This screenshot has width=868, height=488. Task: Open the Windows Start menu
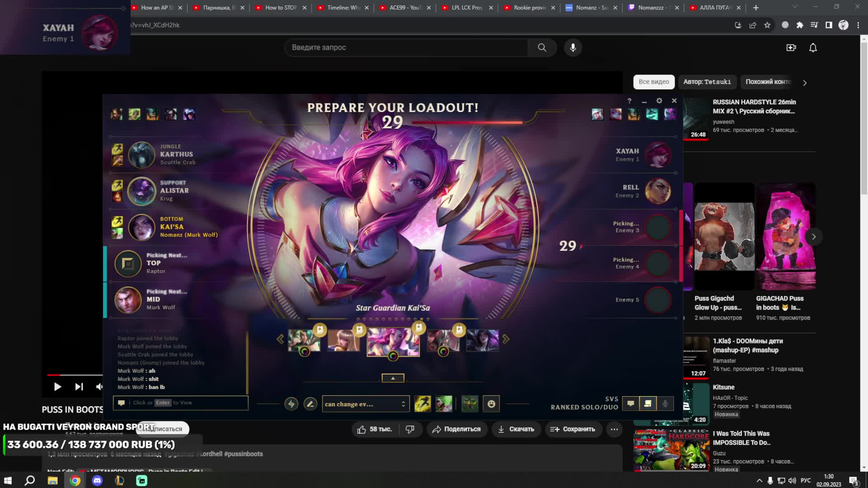pyautogui.click(x=8, y=480)
